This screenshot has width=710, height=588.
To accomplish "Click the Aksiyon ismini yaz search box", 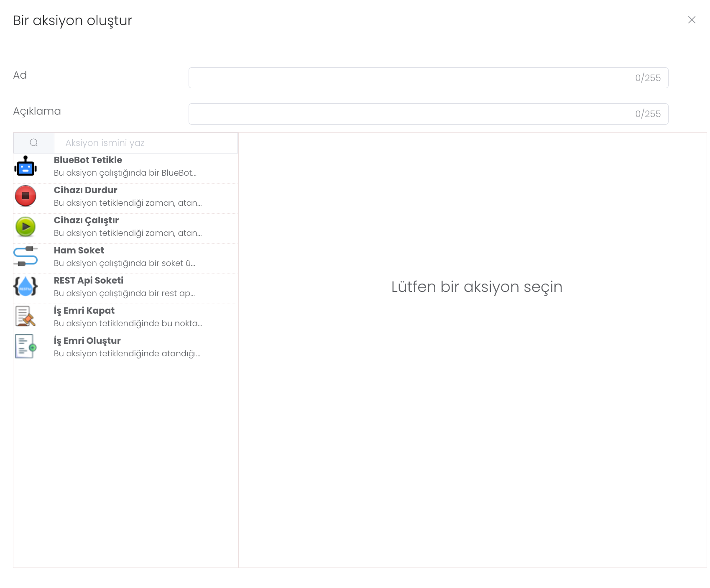I will pyautogui.click(x=146, y=143).
